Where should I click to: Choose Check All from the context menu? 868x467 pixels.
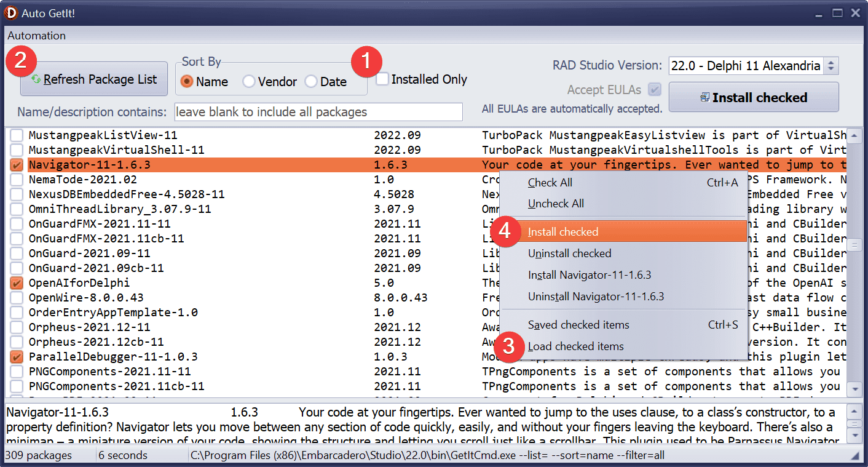624,183
